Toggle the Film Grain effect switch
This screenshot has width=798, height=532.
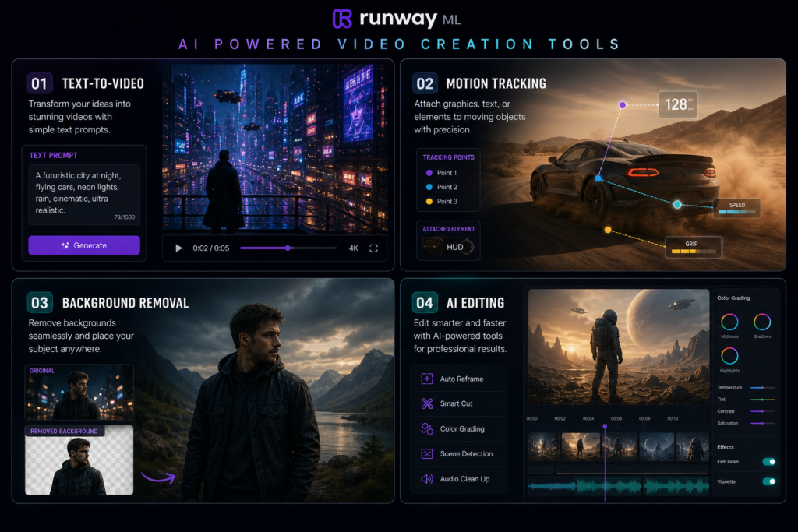[x=769, y=462]
